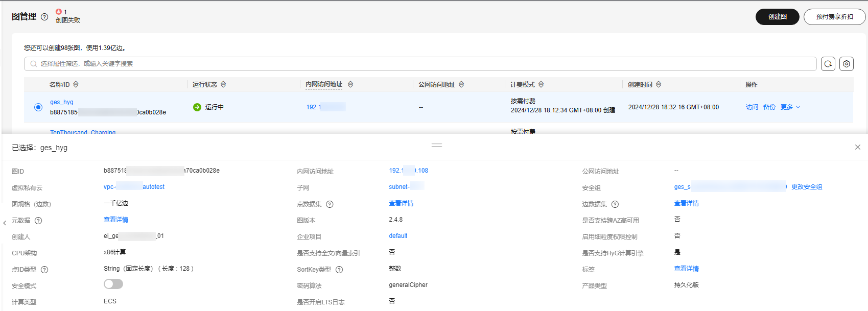Focus the attribute filter search field

tap(420, 64)
